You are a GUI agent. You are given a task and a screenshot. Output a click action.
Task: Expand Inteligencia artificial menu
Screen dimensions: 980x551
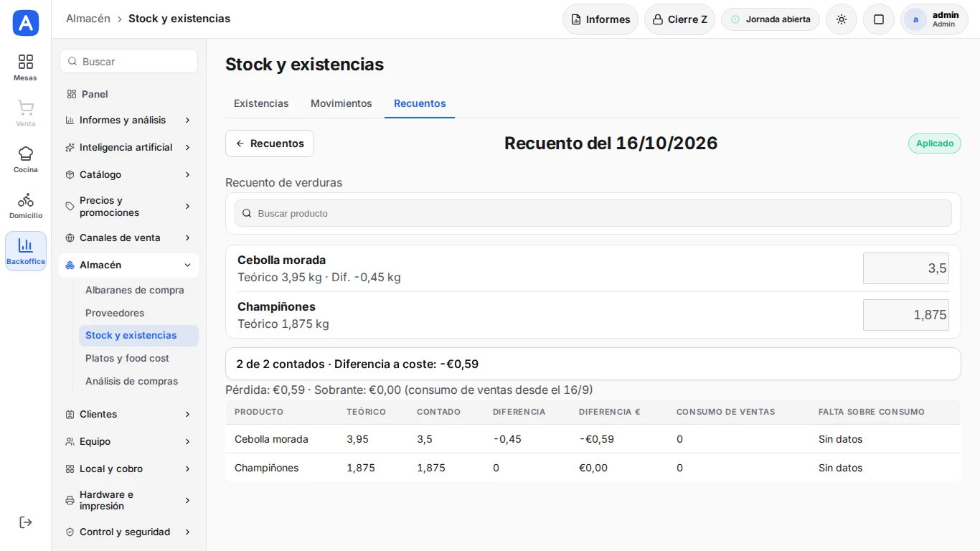pyautogui.click(x=129, y=147)
